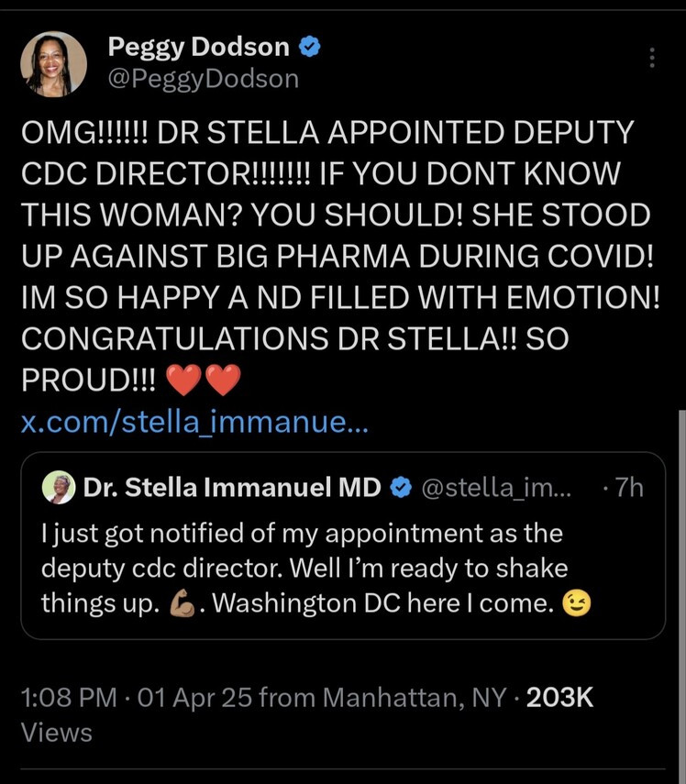Click verified badge beside Dr. Stella Immanuel MD
Image resolution: width=686 pixels, height=784 pixels.
[x=401, y=488]
